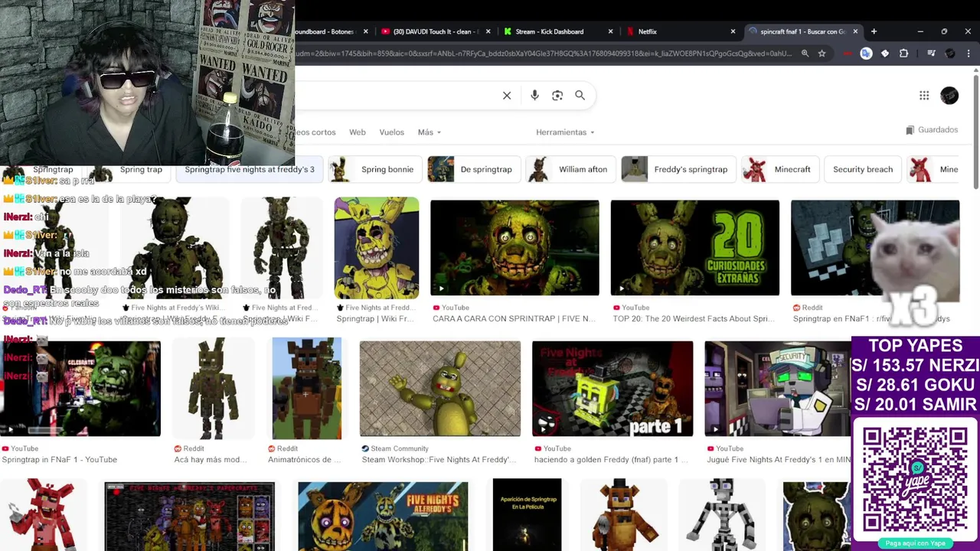The image size is (980, 551).
Task: Click the Security breach filter chip
Action: (x=863, y=169)
